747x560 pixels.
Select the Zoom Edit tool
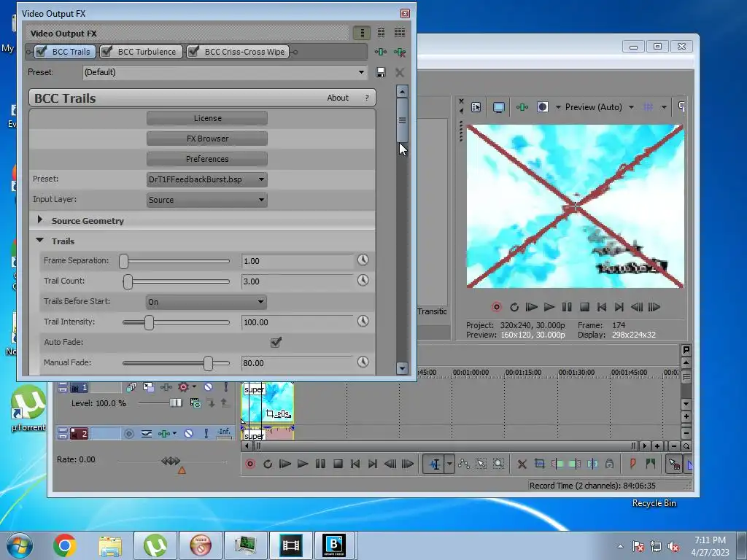point(498,464)
